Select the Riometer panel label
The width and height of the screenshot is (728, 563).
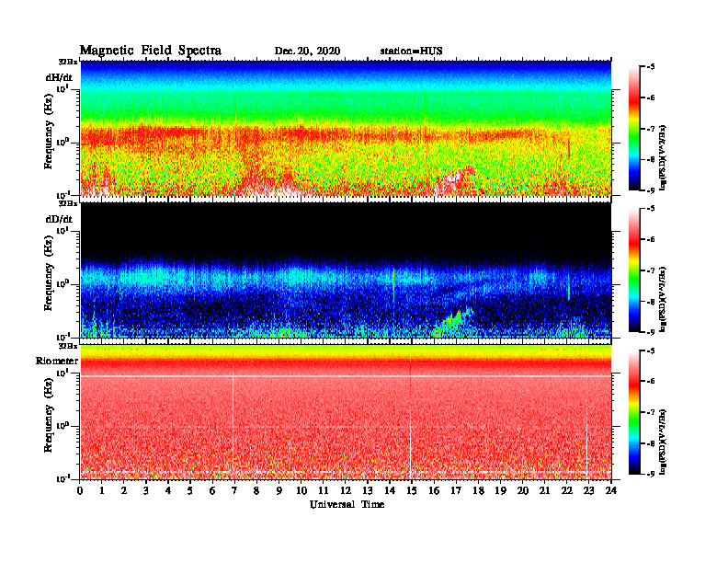click(57, 361)
